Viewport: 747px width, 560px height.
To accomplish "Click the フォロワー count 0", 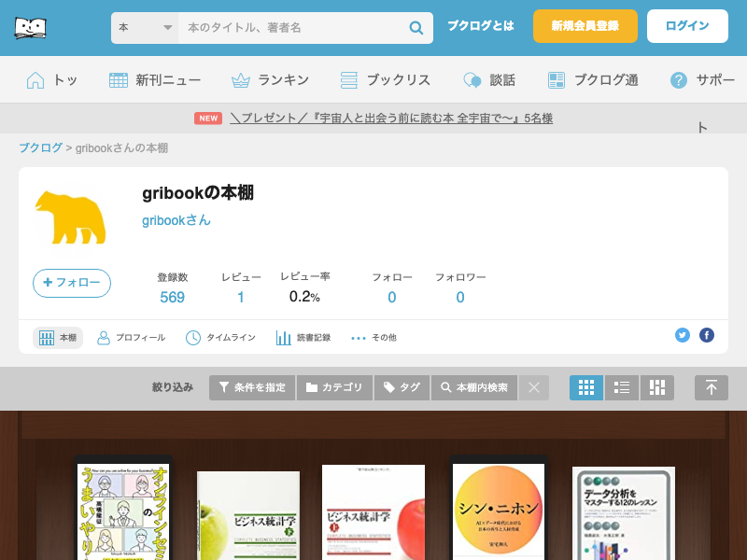I will [460, 297].
